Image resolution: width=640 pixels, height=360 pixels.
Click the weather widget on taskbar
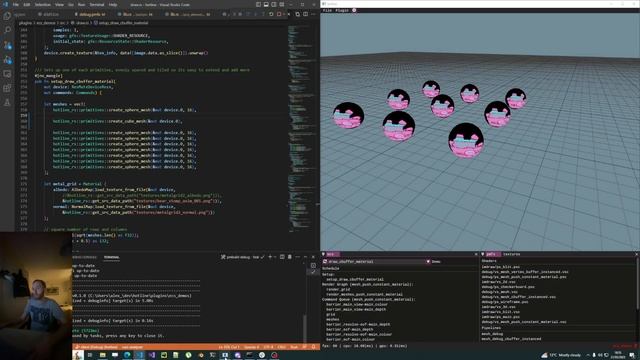[x=561, y=355]
